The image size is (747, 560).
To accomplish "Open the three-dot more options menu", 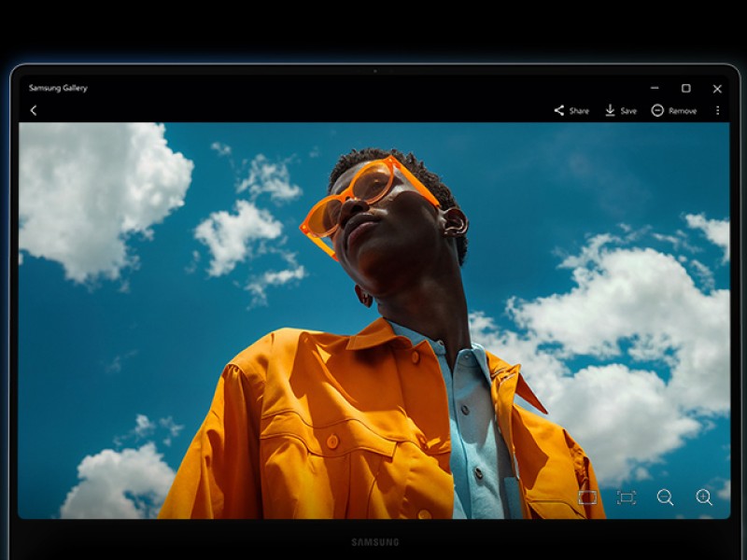I will pyautogui.click(x=717, y=110).
